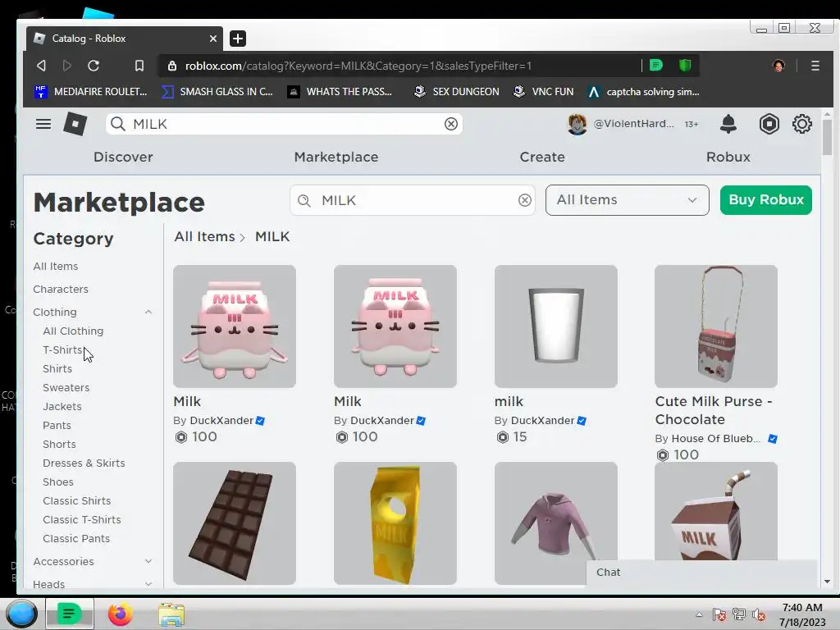Select the T-Shirts subcategory
The image size is (840, 630).
62,349
